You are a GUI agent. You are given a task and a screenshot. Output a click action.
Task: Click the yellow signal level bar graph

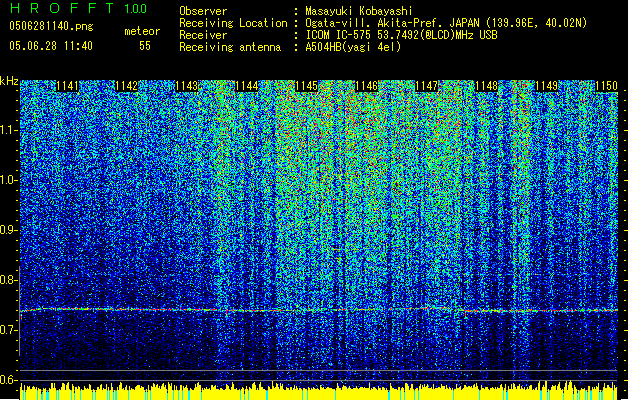[319, 391]
